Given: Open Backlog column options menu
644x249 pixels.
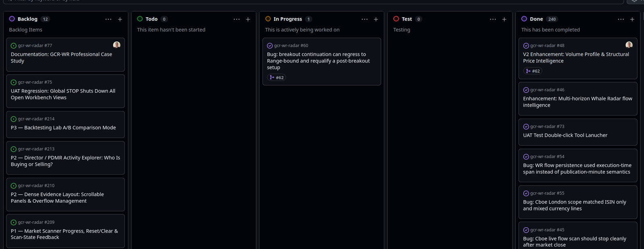Looking at the screenshot, I should click(x=108, y=19).
